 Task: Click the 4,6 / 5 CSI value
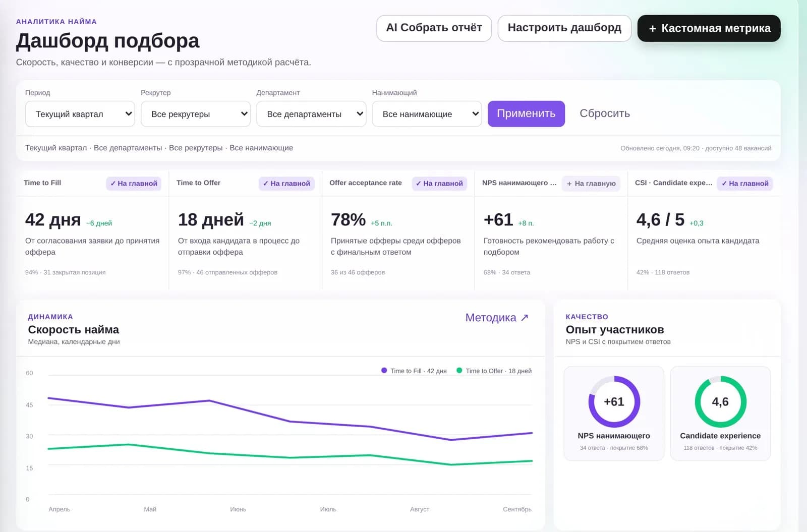click(660, 220)
